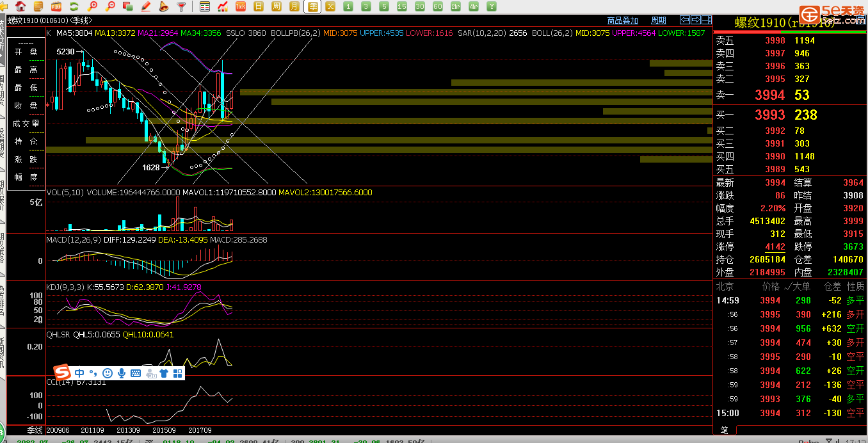The image size is (868, 443).
Task: Toggle Sogou punctuation mode icon
Action: tap(93, 373)
